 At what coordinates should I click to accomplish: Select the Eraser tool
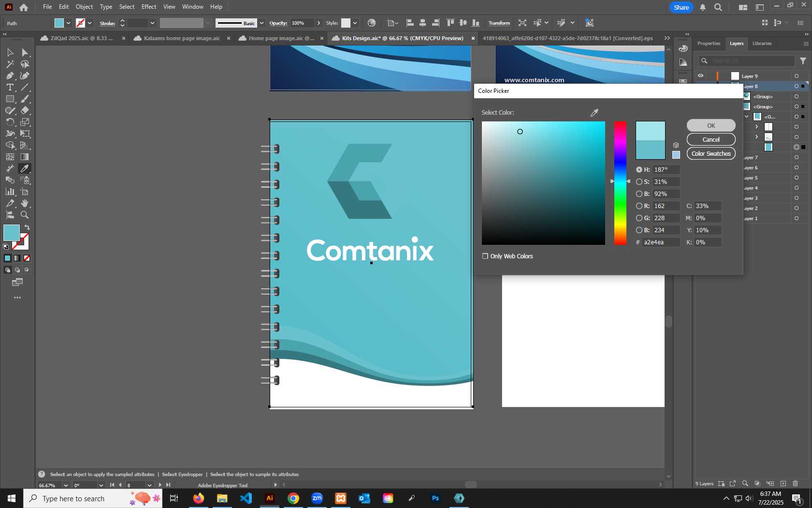click(x=25, y=110)
